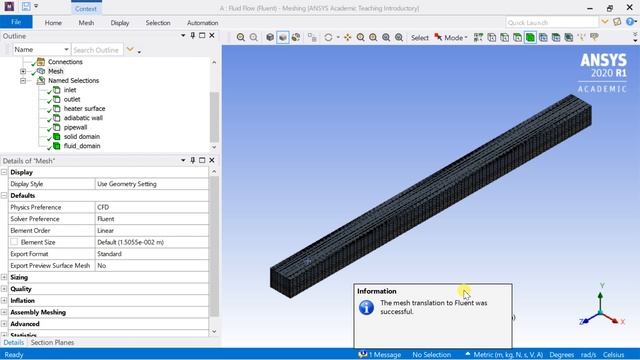Collapse the Display section
Image resolution: width=640 pixels, height=360 pixels.
pos(4,172)
